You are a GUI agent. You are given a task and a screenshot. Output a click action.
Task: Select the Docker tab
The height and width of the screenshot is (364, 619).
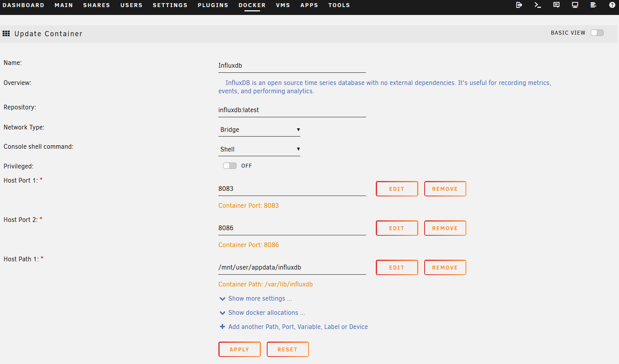coord(252,5)
